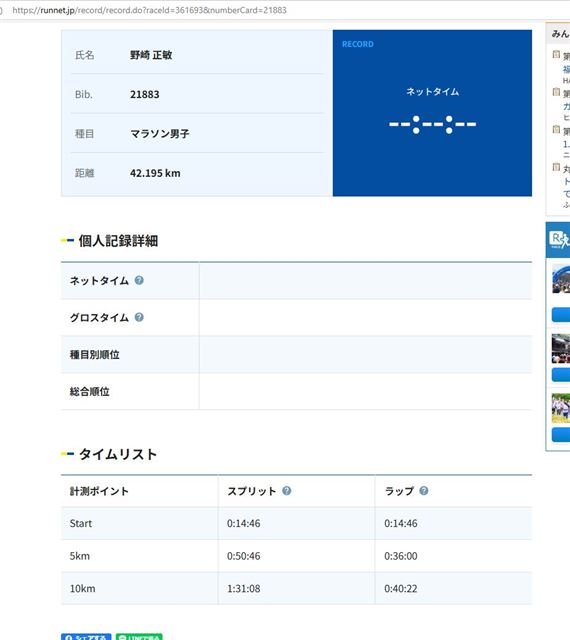
Task: Select distance value 42.195 km
Action: (155, 173)
